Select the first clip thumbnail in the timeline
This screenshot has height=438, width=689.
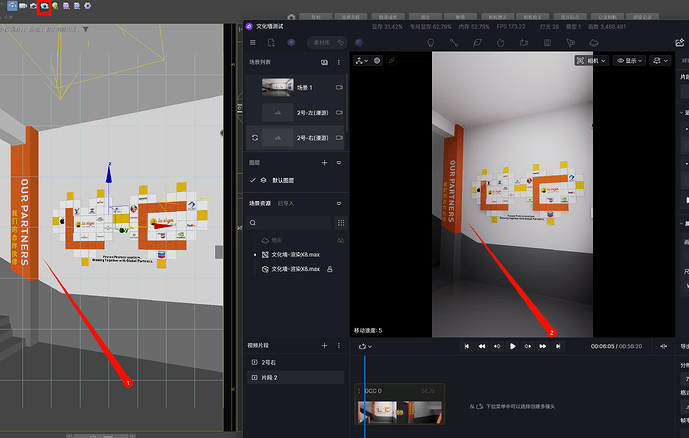click(x=378, y=412)
